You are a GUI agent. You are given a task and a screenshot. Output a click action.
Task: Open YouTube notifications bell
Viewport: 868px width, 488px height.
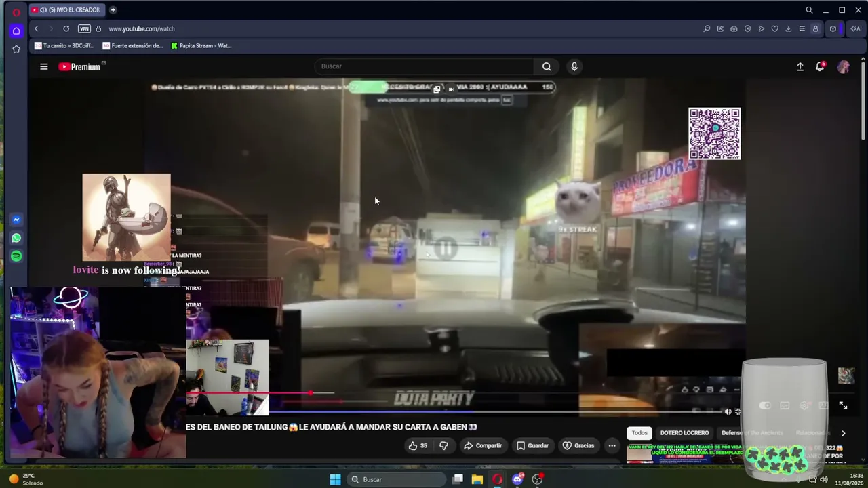820,66
